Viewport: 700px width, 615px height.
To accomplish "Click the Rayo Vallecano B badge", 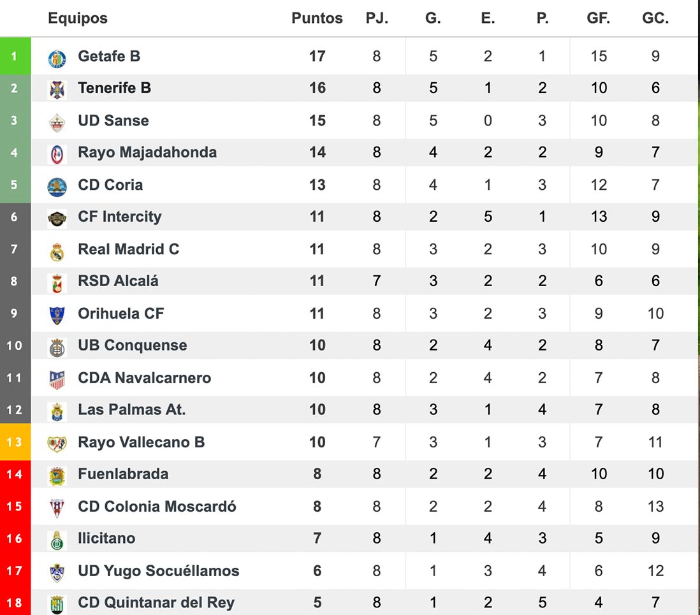I will click(57, 444).
